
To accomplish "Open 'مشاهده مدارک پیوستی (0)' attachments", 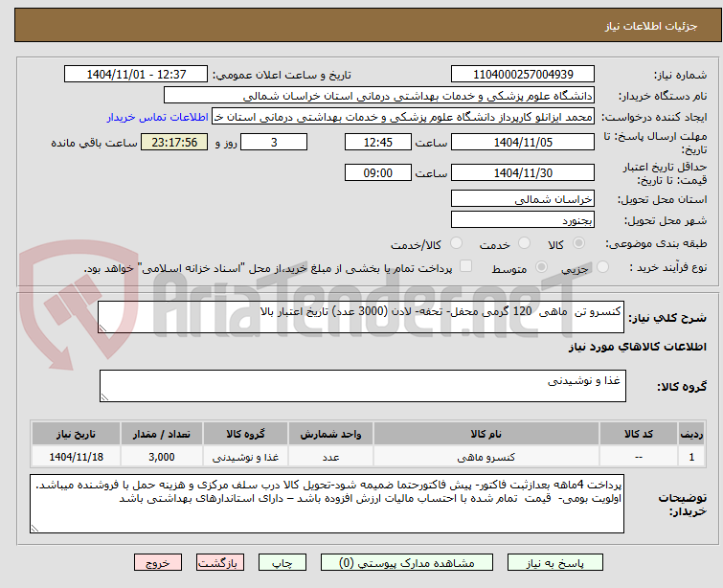I will (x=407, y=563).
